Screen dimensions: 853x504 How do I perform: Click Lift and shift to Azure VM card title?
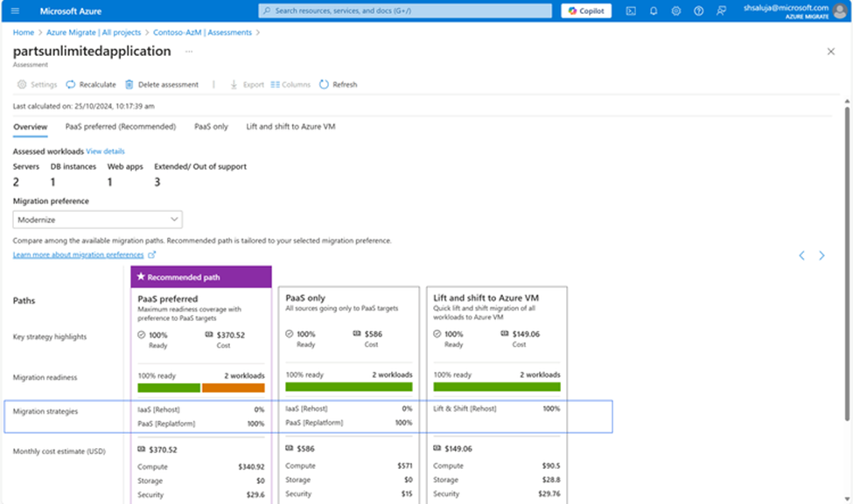[486, 297]
